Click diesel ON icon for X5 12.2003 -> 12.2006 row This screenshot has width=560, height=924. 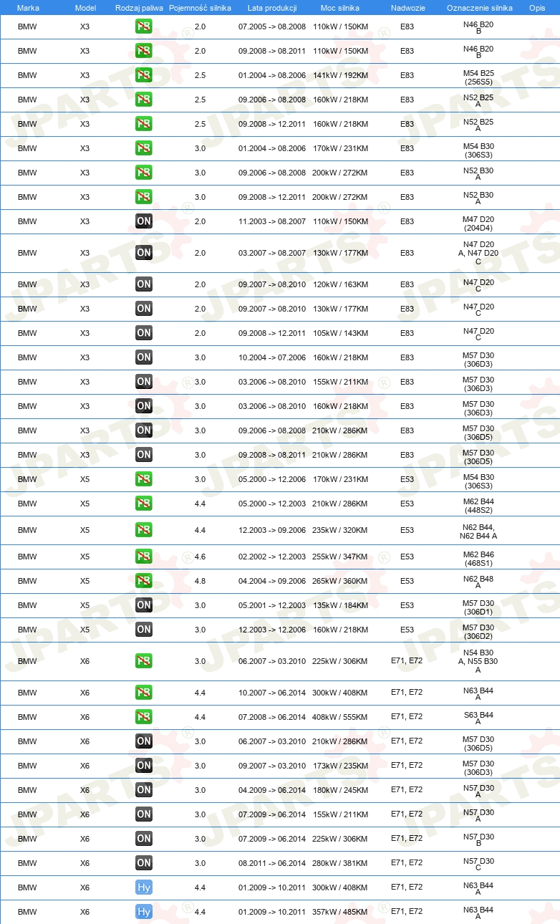144,630
